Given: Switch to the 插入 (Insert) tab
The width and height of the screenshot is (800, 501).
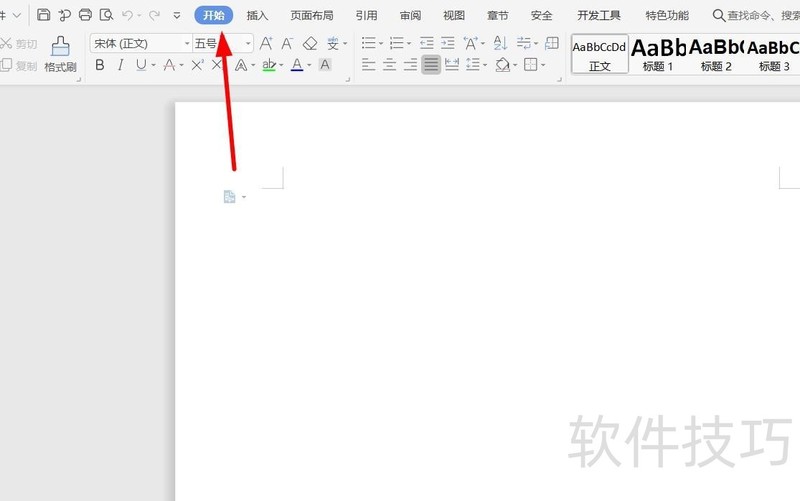Looking at the screenshot, I should 258,16.
